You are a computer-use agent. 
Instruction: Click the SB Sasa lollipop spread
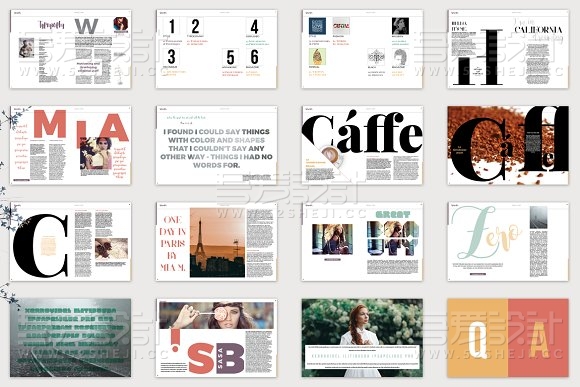[x=216, y=338]
